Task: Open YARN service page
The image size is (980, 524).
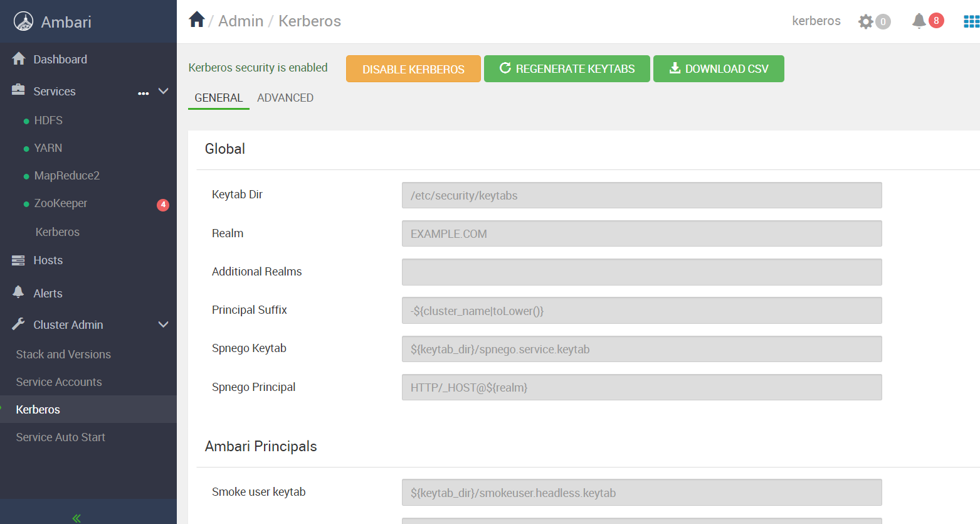Action: [x=48, y=148]
